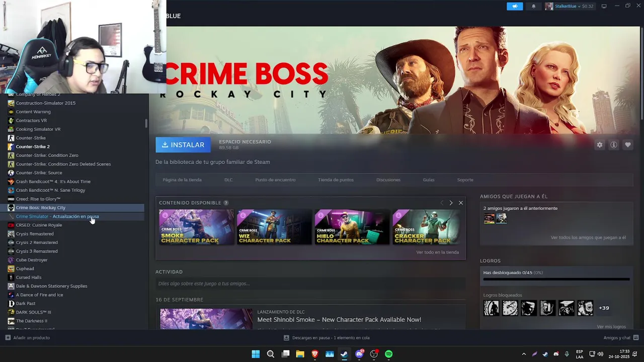Click Ver mis logros link
This screenshot has height=362, width=644.
pos(611,327)
